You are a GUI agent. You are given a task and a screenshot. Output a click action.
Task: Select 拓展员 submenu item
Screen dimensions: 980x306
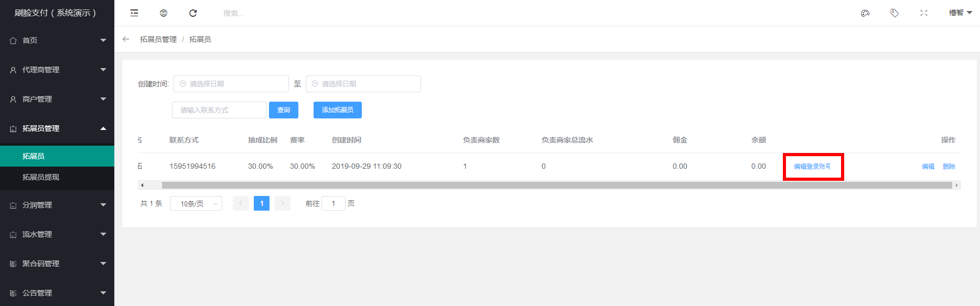[57, 156]
